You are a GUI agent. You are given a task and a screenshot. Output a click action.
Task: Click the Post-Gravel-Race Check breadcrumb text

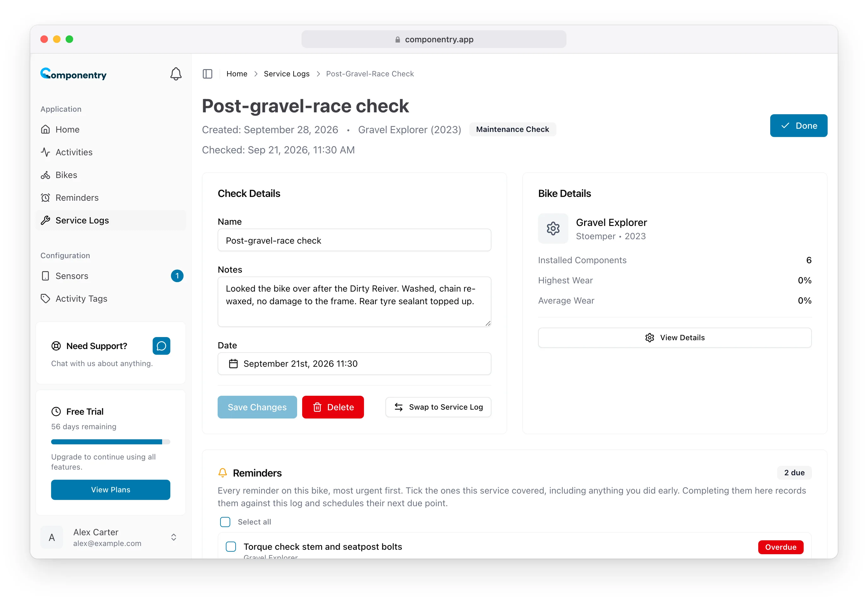[370, 74]
